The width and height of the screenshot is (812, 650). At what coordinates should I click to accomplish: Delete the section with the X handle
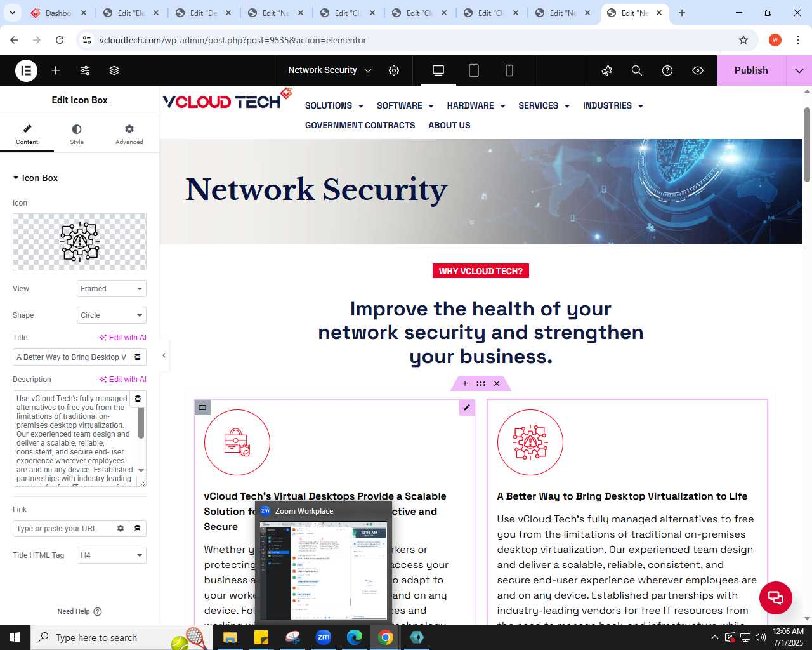tap(497, 383)
